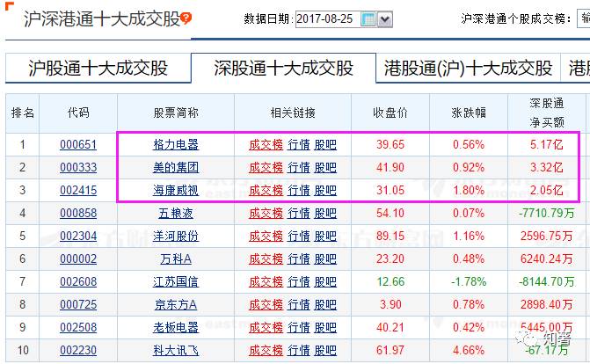Screen dimensions: 590x364
Task: Click 成交榜 link in 江苏国信 row
Action: [x=266, y=282]
